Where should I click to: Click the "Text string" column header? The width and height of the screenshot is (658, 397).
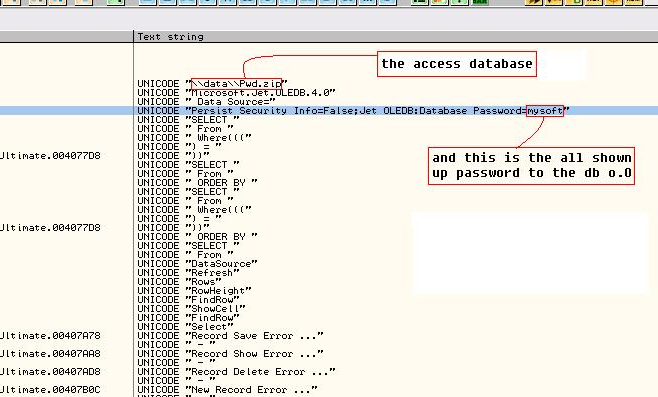tap(395, 37)
